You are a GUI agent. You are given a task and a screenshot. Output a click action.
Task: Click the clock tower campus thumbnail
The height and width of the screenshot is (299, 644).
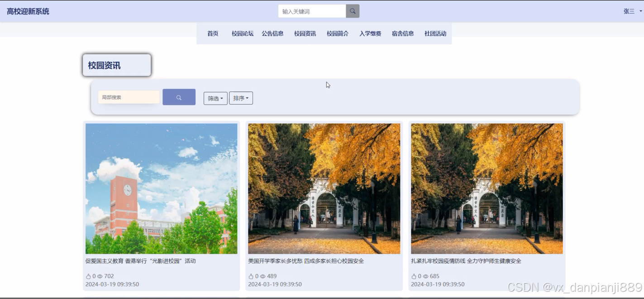162,188
